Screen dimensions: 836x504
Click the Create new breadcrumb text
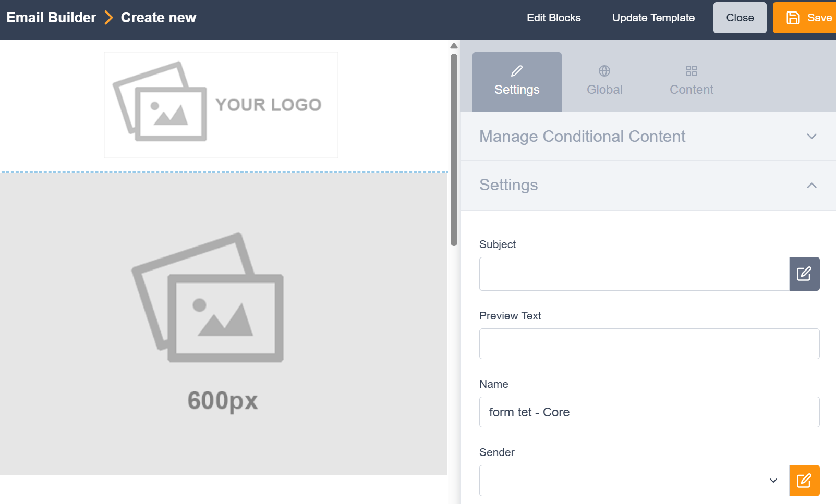tap(159, 18)
